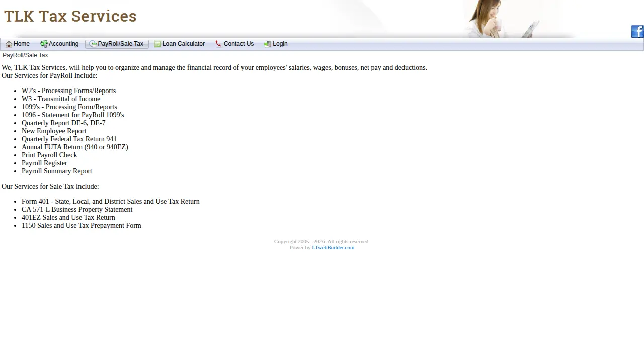Go to the Login page
This screenshot has width=644, height=362.
[x=276, y=44]
